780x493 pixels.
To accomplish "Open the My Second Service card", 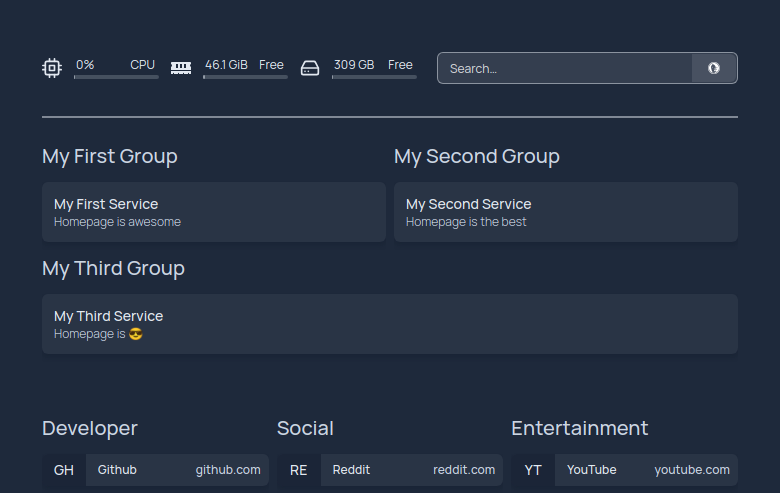I will [566, 212].
